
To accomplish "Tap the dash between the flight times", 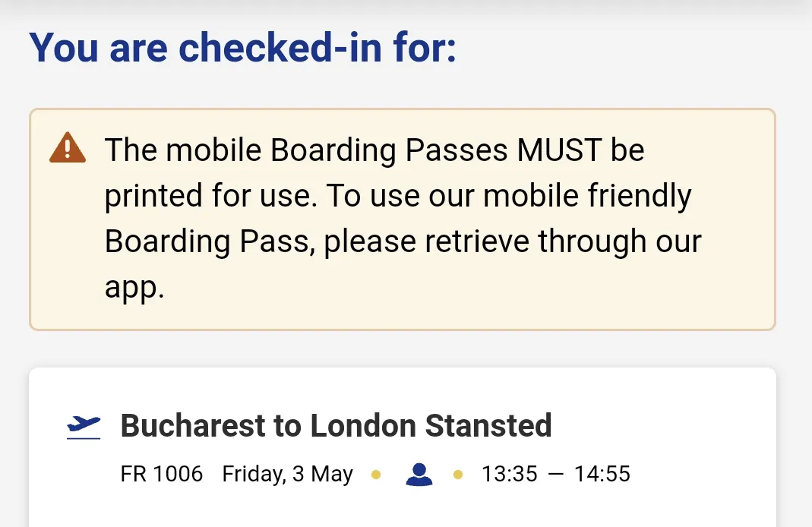I will (555, 475).
